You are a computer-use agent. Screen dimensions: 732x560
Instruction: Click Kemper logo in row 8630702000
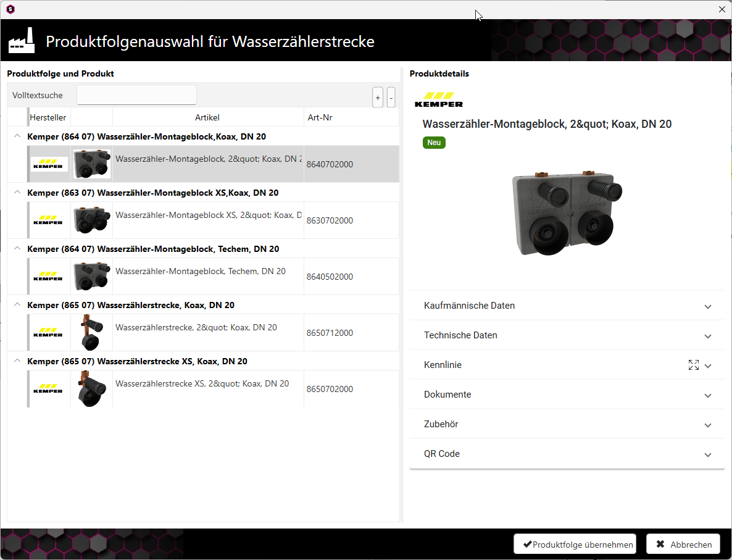49,220
